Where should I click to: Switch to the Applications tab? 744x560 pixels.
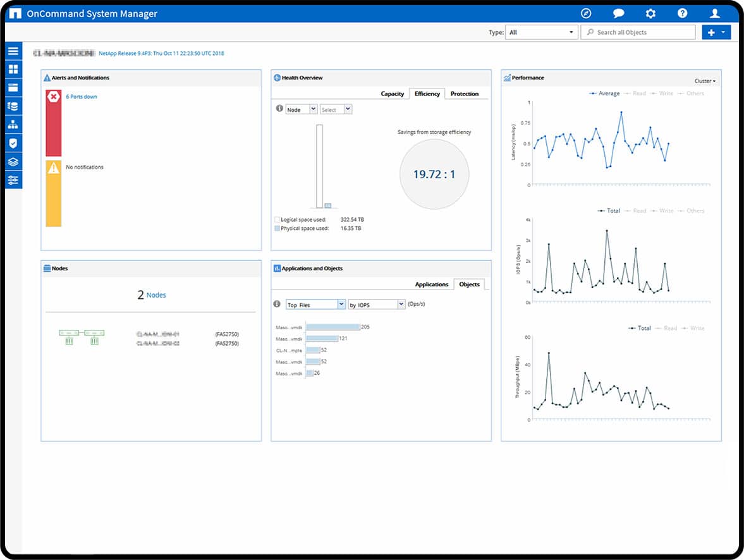[x=431, y=284]
